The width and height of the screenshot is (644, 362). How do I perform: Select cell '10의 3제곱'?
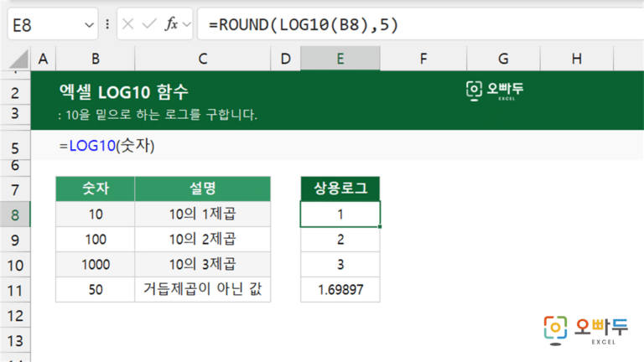coord(202,264)
